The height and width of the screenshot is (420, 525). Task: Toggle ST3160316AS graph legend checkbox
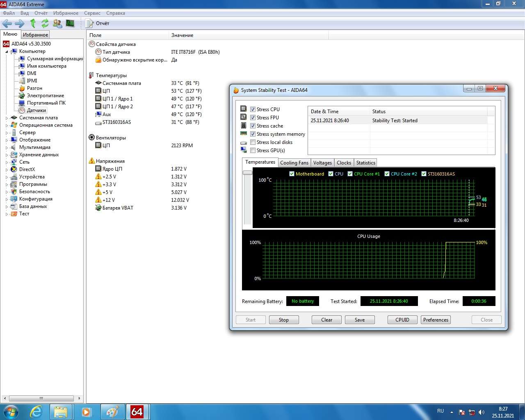point(424,174)
